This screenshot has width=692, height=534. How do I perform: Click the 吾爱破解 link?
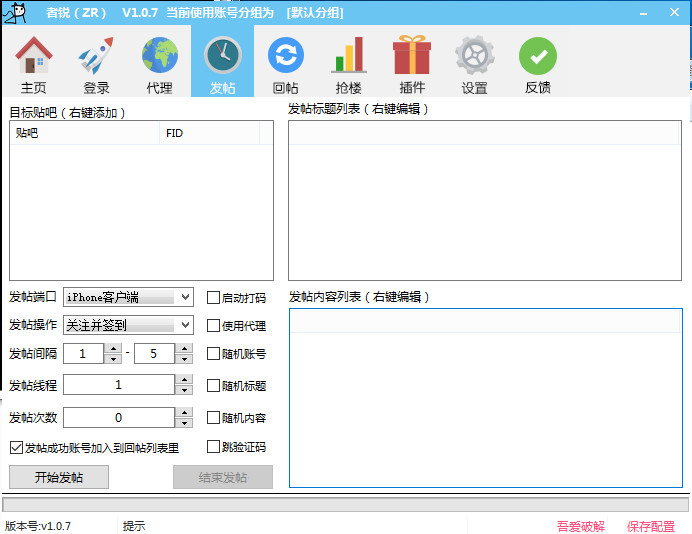pos(580,526)
